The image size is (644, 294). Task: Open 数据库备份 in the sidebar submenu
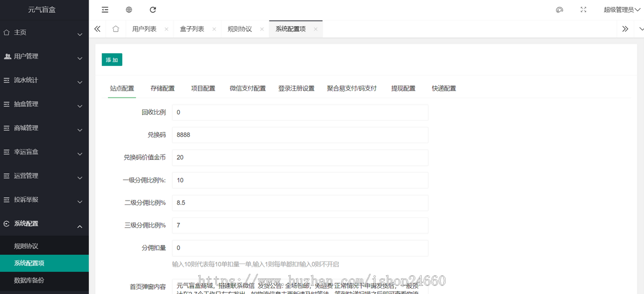[x=44, y=280]
